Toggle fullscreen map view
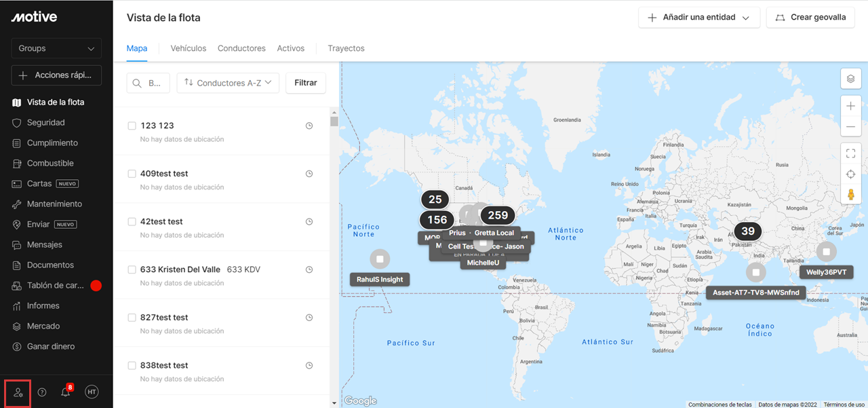Screen dimensions: 868x408 (x=851, y=154)
